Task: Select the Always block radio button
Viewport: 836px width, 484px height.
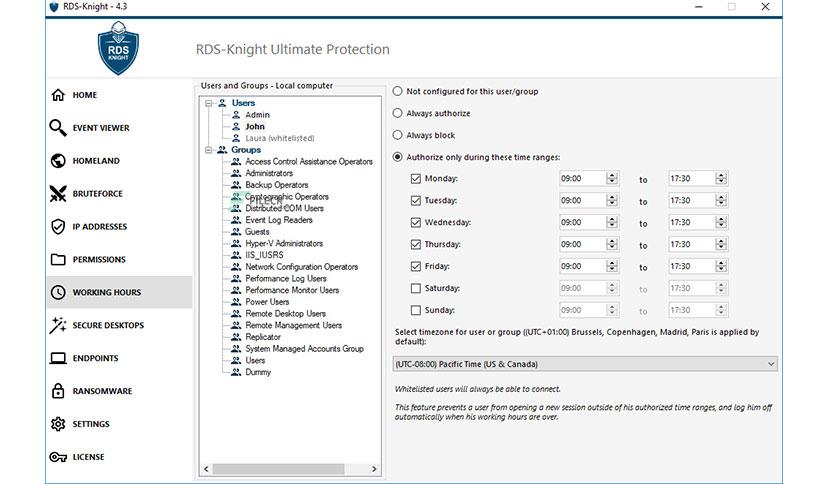Action: point(398,135)
